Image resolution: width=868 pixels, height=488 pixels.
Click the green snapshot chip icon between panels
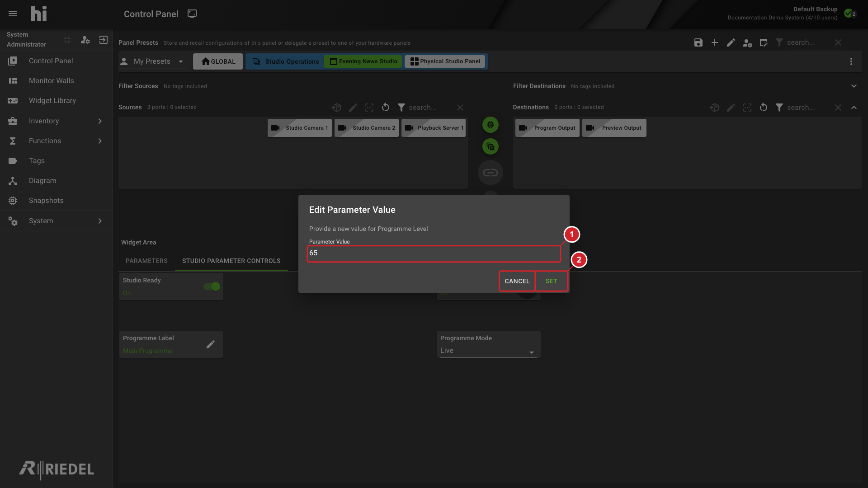pyautogui.click(x=491, y=125)
